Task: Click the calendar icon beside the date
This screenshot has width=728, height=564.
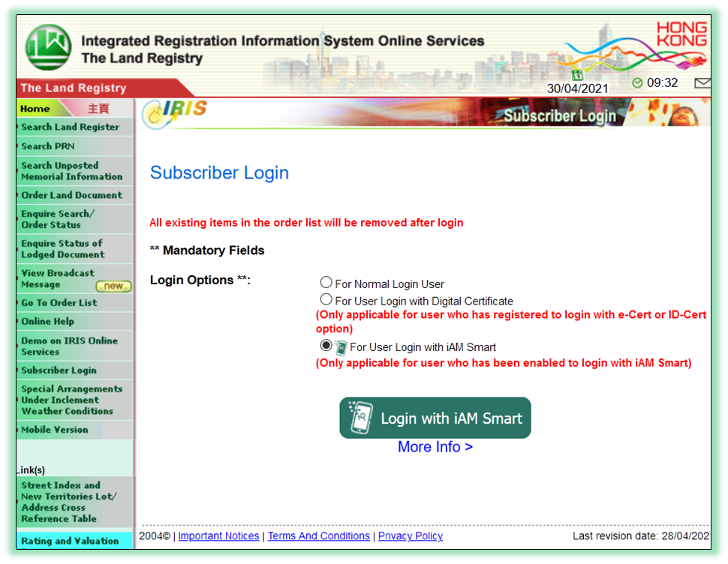Action: [x=577, y=75]
